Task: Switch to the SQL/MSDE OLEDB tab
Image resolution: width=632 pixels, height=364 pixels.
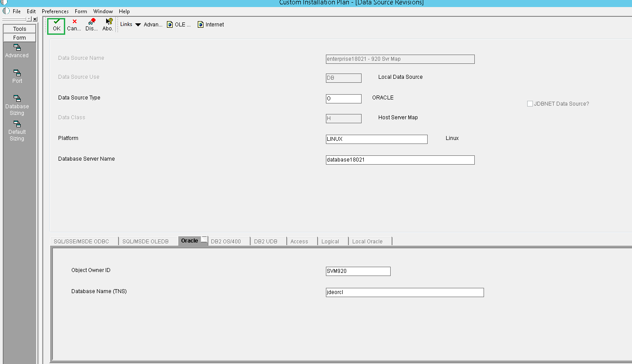Action: (148, 241)
